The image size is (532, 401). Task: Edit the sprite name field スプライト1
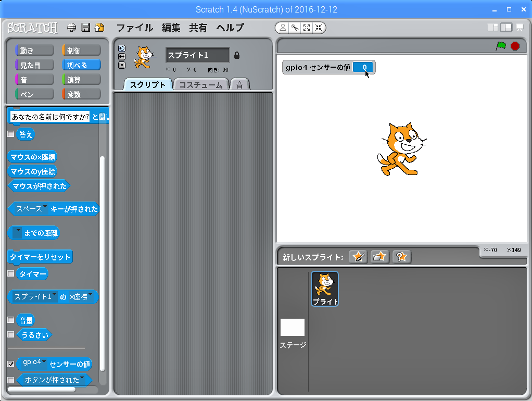pos(197,55)
